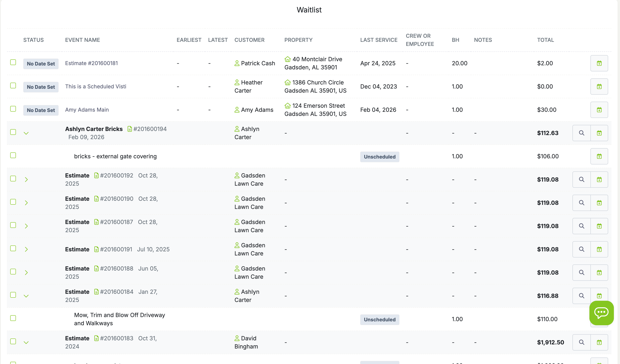Expand Estimate #201600192 details
This screenshot has width=620, height=364.
click(26, 179)
